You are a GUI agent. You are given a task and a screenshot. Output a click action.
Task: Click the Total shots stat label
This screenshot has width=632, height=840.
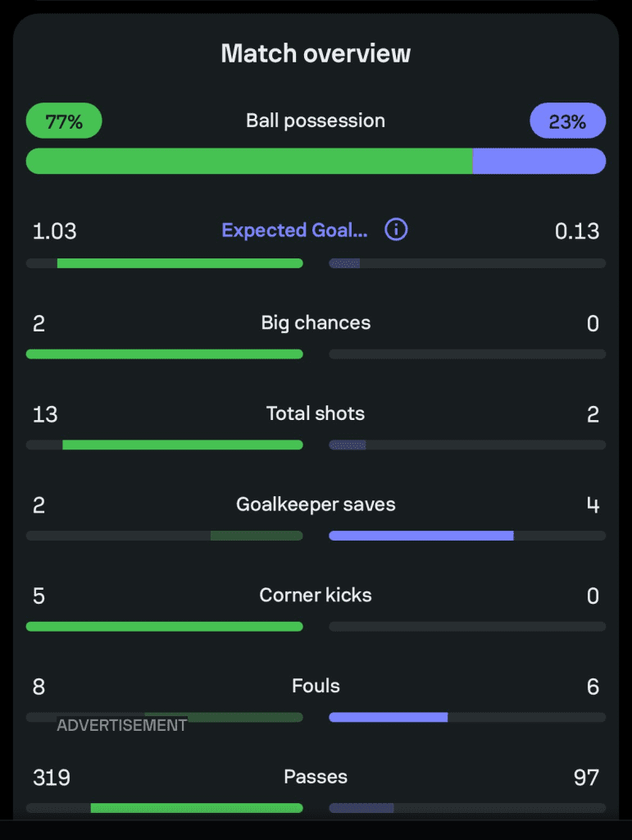coord(316,413)
